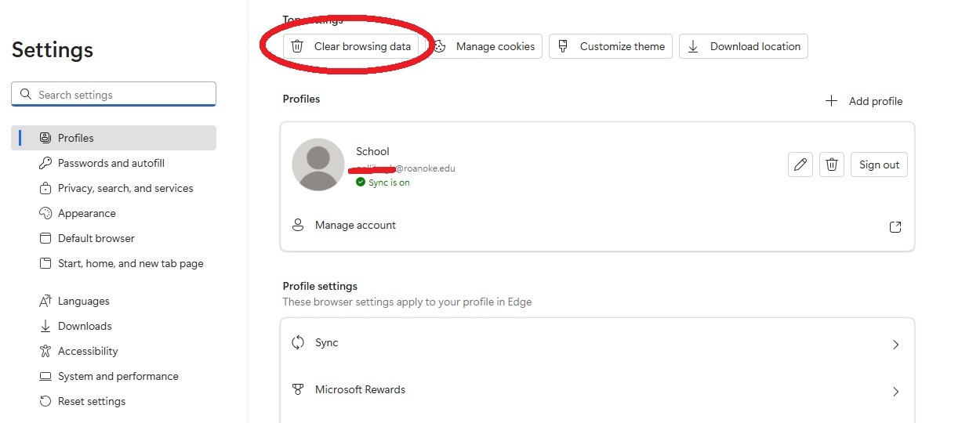Click the Manage cookies button
This screenshot has height=423, width=980.
(x=487, y=46)
